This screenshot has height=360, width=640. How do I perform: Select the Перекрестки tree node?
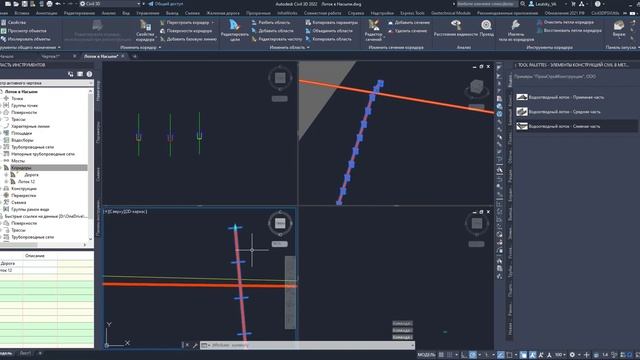(24, 196)
